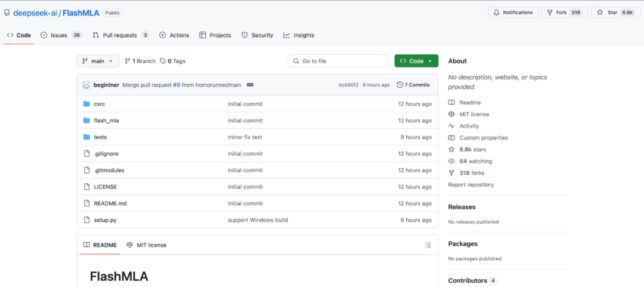
Task: View the 318 forks link in About
Action: (466, 172)
